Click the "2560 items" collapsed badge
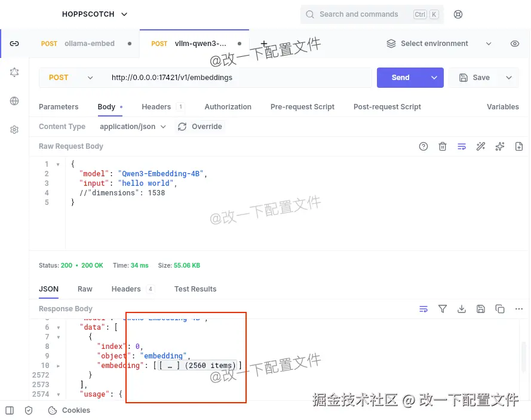This screenshot has width=531, height=420. [x=198, y=366]
